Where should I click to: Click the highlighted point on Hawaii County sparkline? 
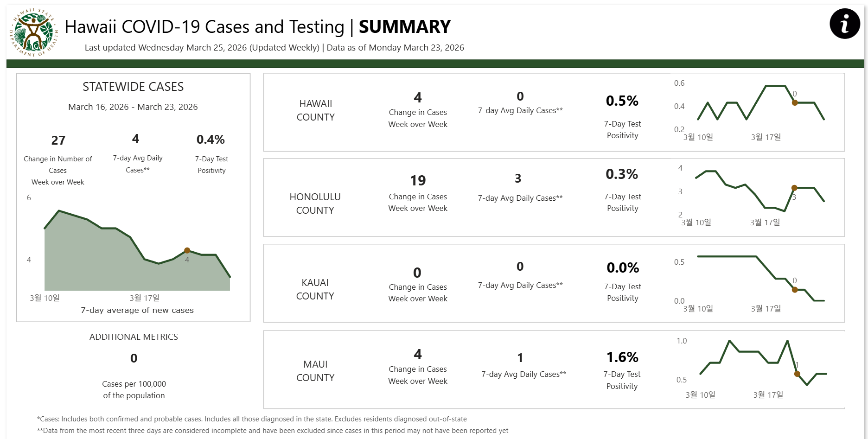click(795, 102)
